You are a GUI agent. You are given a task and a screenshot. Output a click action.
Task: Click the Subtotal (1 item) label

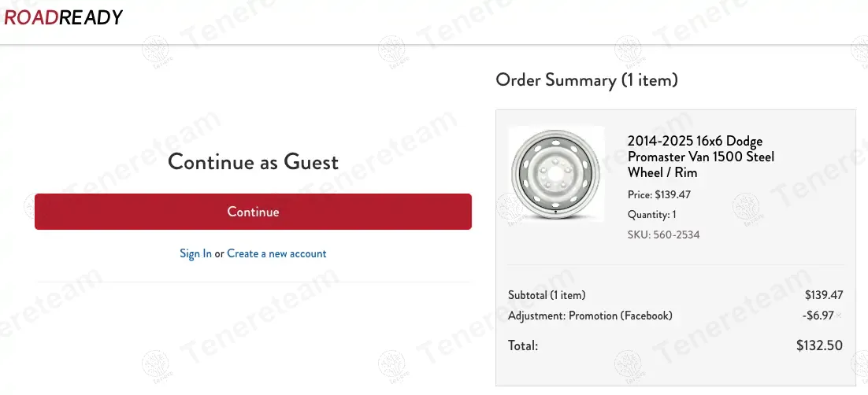pos(547,295)
